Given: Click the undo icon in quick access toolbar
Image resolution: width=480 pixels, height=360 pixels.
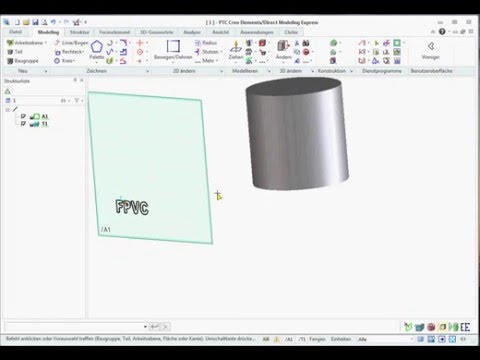Looking at the screenshot, I should click(x=53, y=22).
